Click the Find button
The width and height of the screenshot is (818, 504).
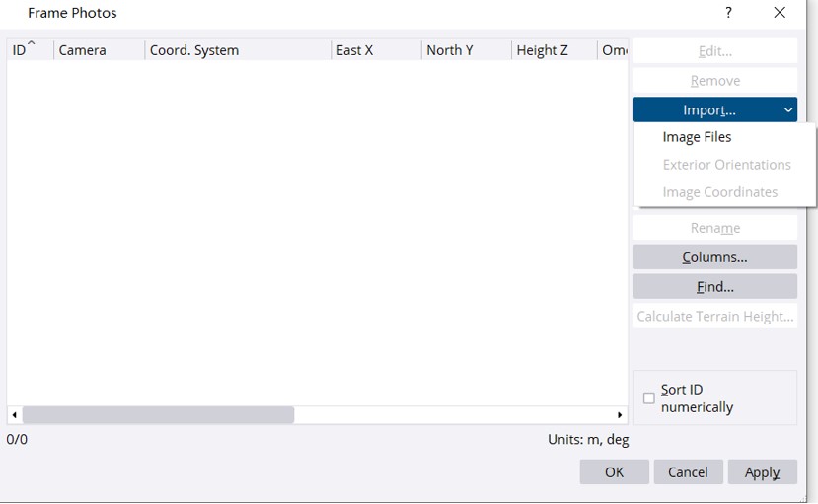click(714, 287)
